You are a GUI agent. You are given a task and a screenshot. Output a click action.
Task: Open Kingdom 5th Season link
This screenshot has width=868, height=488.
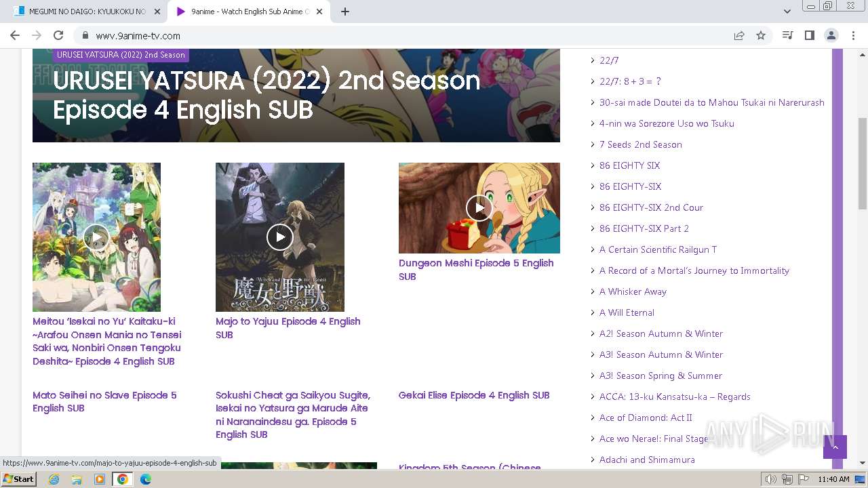[470, 468]
